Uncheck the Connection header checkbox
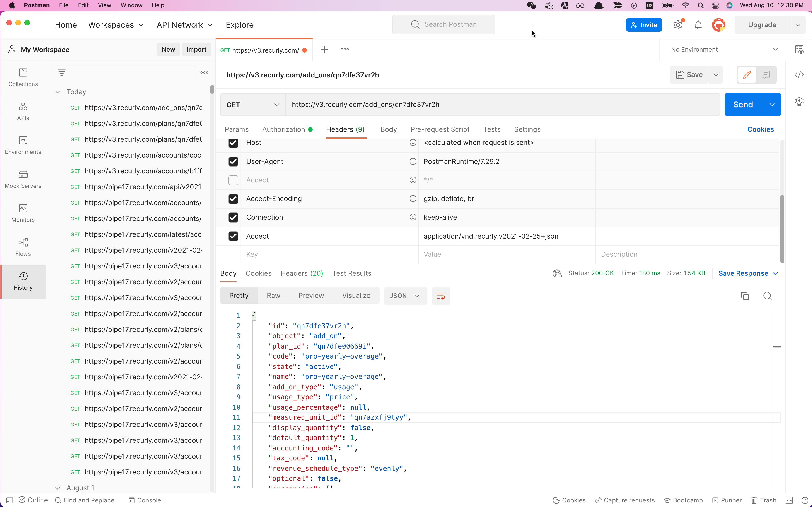 tap(233, 217)
